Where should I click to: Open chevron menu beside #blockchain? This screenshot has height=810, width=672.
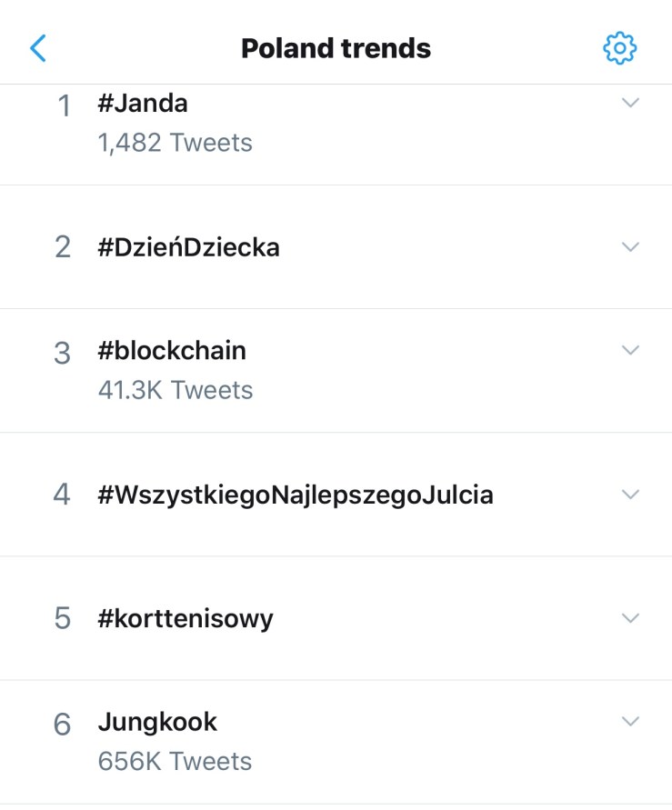[630, 350]
